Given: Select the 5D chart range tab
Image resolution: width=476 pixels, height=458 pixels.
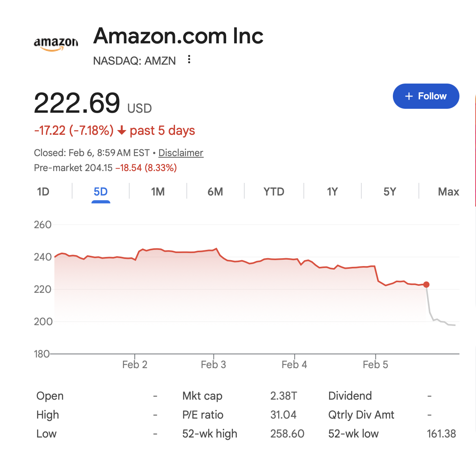Looking at the screenshot, I should [100, 192].
